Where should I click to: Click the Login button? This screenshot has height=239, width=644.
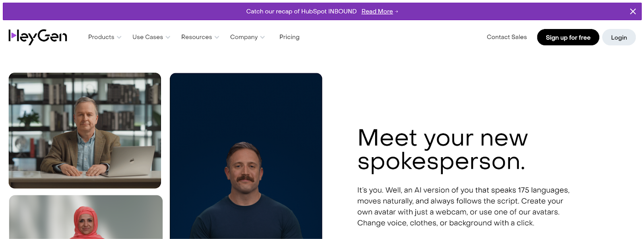(619, 37)
